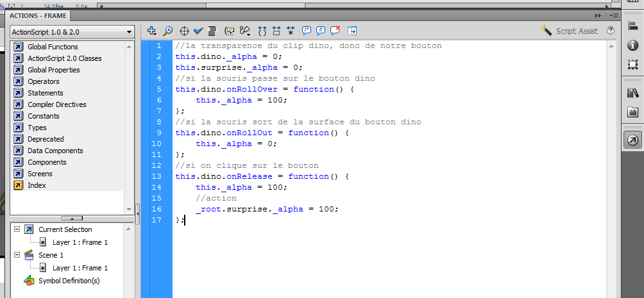Select Layer 1 : Frame 1 under Scene 1

click(80, 268)
